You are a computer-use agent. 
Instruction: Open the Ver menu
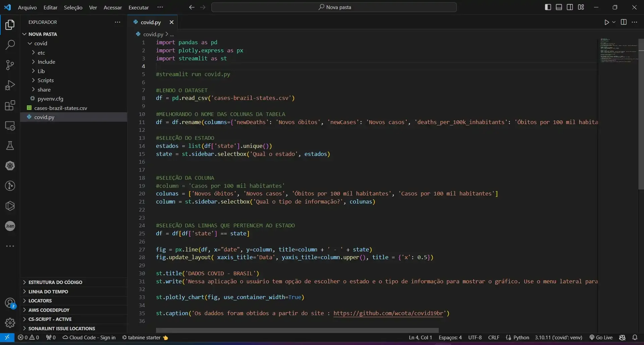click(93, 7)
